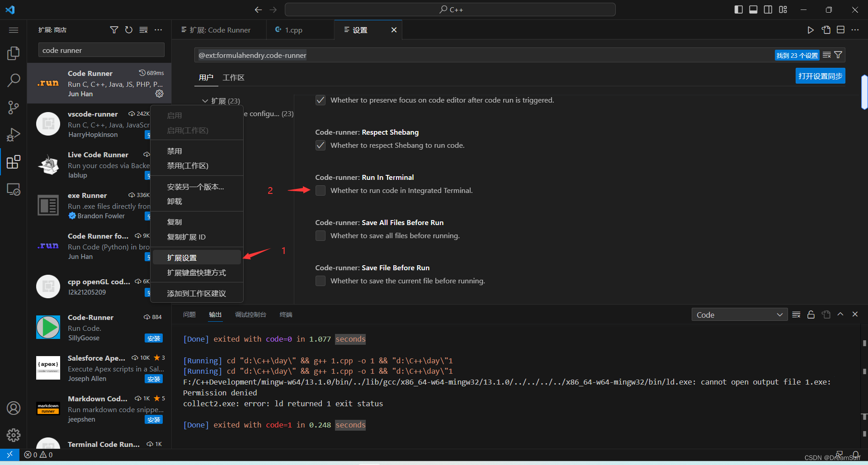The width and height of the screenshot is (868, 465).
Task: Toggle primary side bar layout icon
Action: 739,9
